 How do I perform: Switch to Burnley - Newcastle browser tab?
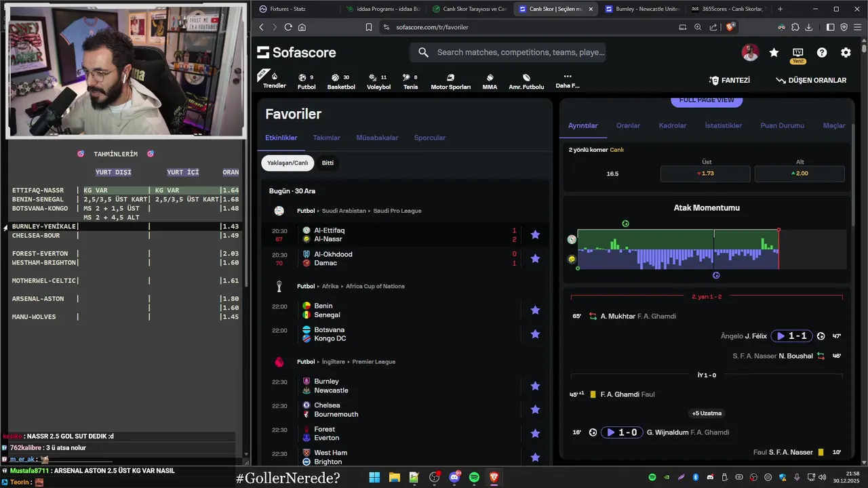(x=642, y=9)
